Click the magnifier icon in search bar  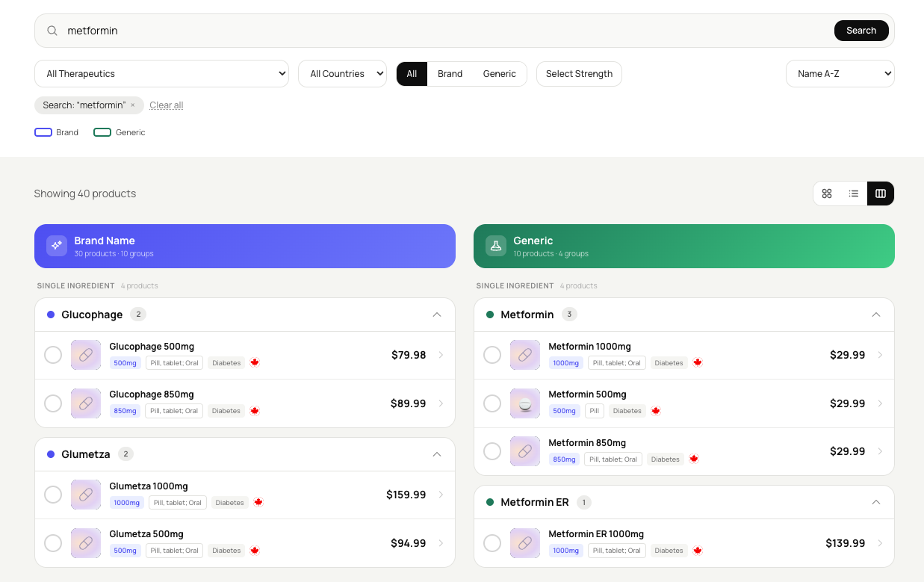tap(52, 31)
